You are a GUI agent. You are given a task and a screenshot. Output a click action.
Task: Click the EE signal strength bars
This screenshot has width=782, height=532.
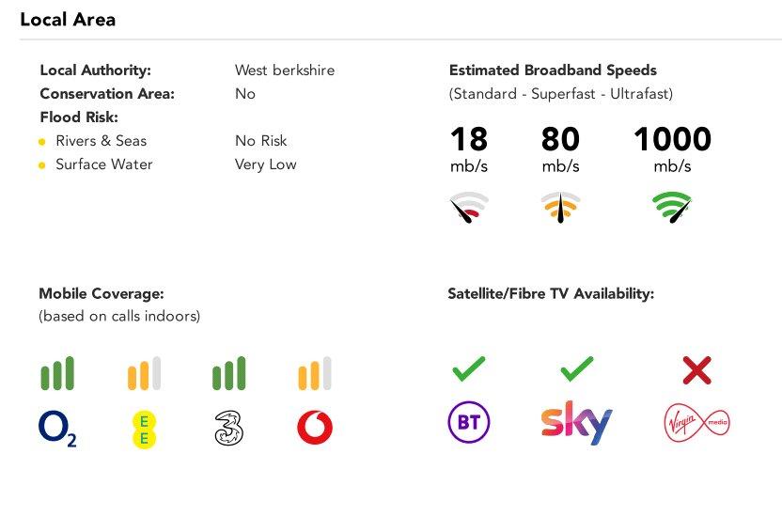coord(144,373)
